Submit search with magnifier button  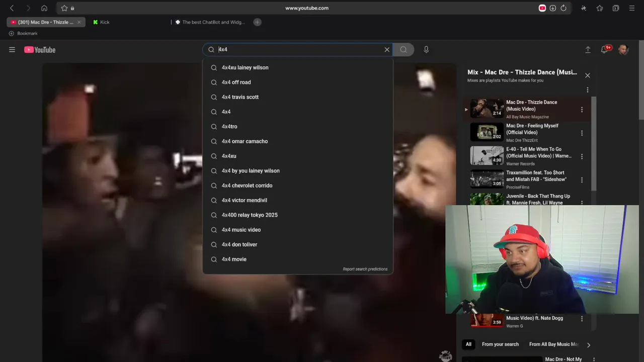pyautogui.click(x=404, y=50)
